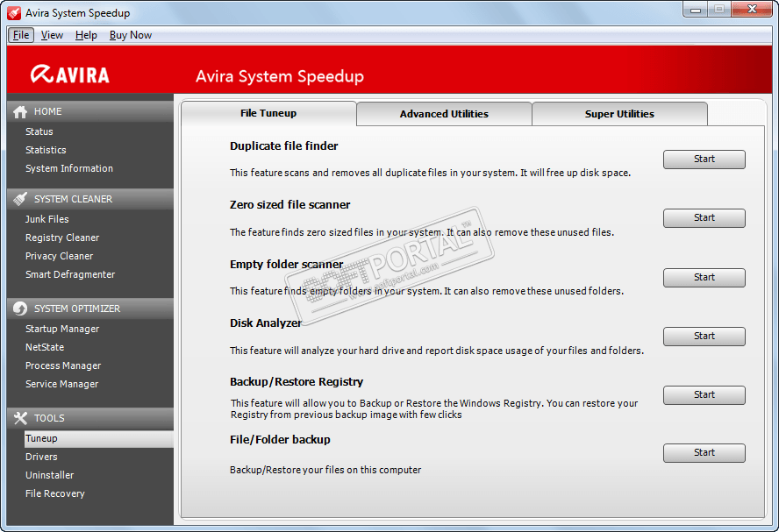Screen dimensions: 779x532
Task: Open Junk Files in the sidebar
Action: tap(47, 219)
